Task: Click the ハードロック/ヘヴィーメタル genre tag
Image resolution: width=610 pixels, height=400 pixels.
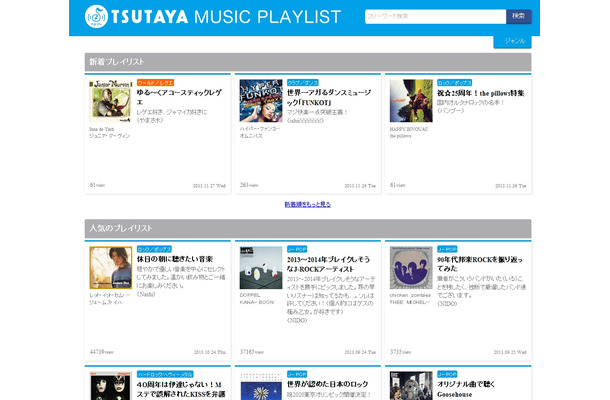Action: pyautogui.click(x=165, y=374)
